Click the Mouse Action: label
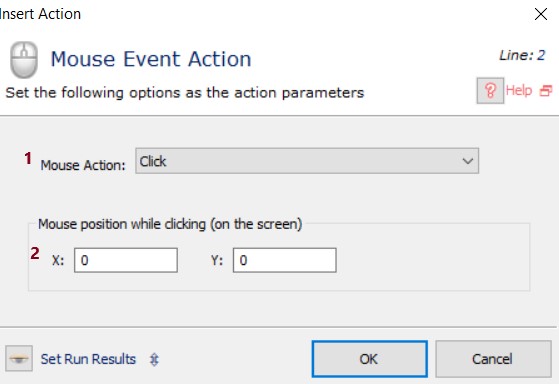559x384 pixels. 83,165
